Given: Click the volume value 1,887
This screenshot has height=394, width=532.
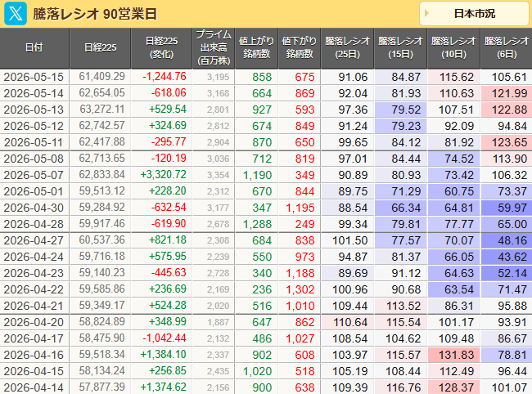Looking at the screenshot, I should 219,322.
